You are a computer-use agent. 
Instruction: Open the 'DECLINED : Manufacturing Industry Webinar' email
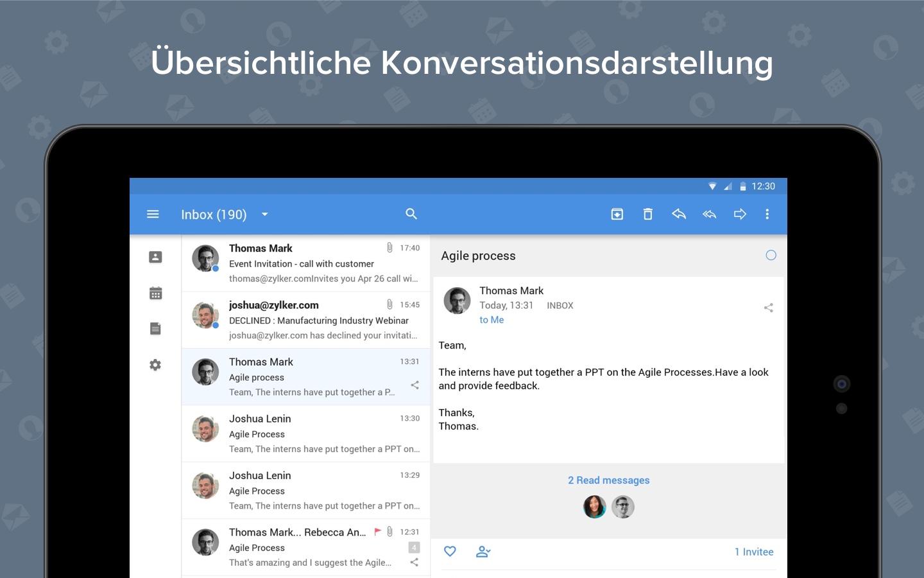305,320
